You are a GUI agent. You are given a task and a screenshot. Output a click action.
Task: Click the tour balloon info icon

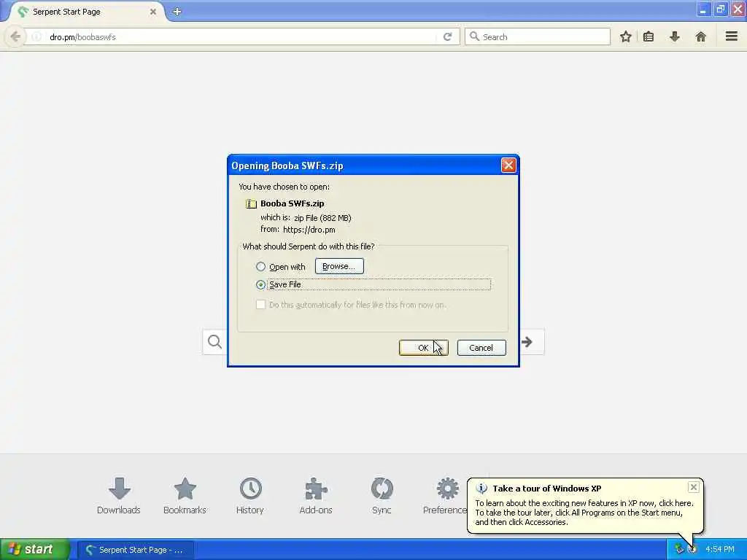481,489
